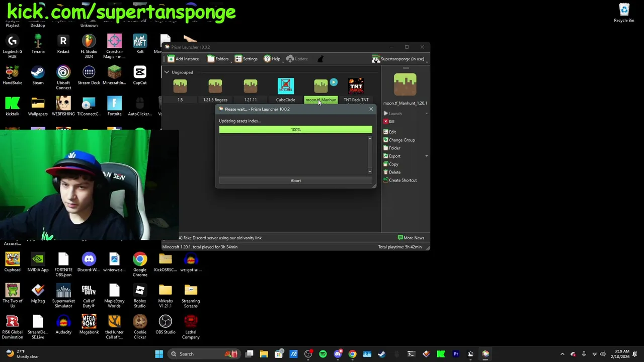Open HandBrake desktop shortcut
644x362 pixels.
[13, 75]
